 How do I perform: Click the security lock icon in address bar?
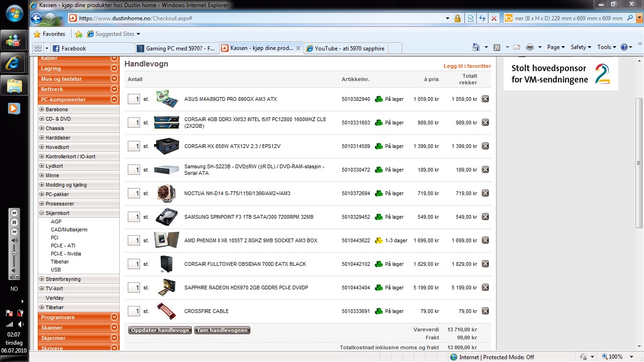coord(457,18)
